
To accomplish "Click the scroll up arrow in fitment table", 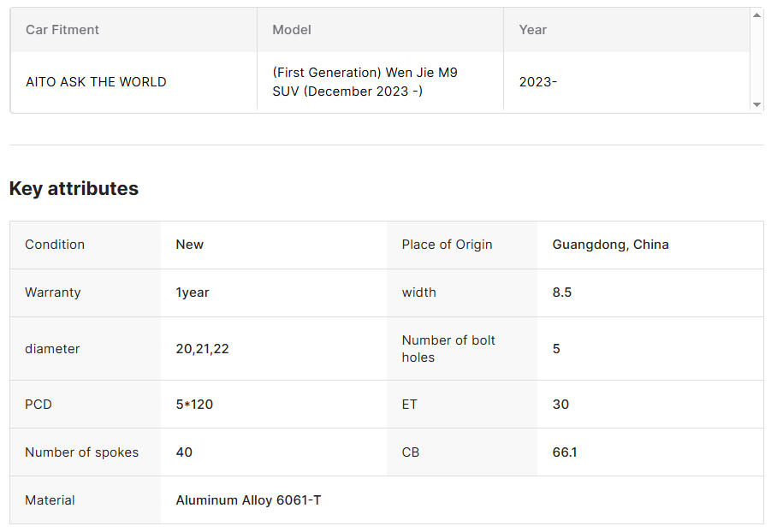I will click(x=756, y=15).
